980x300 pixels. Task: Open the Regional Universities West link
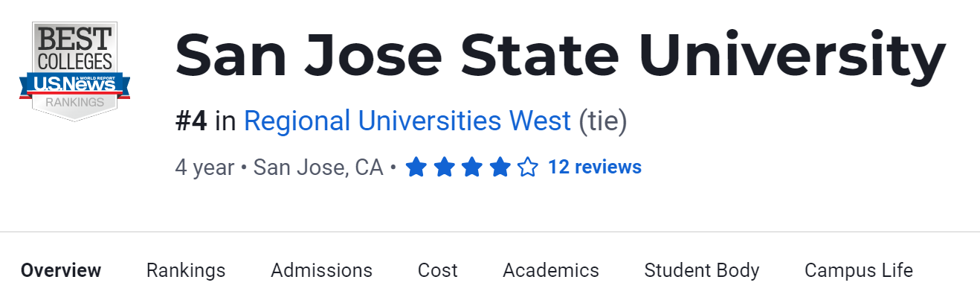click(407, 121)
